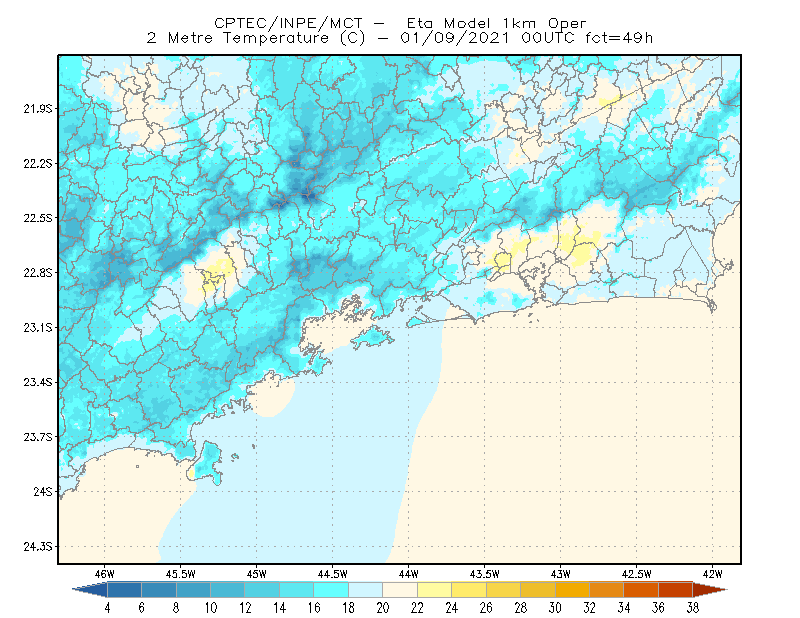800x618 pixels.
Task: Click the 42W longitude axis label
Action: click(x=712, y=574)
